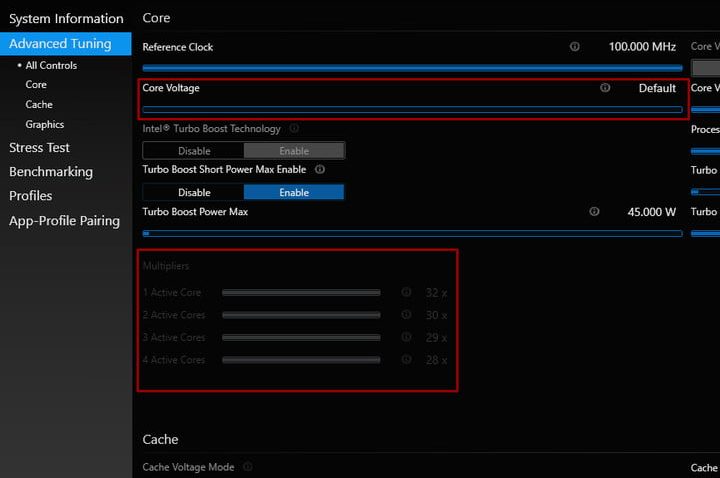The height and width of the screenshot is (478, 720).
Task: Click info icon for 1 Active Core
Action: click(406, 292)
